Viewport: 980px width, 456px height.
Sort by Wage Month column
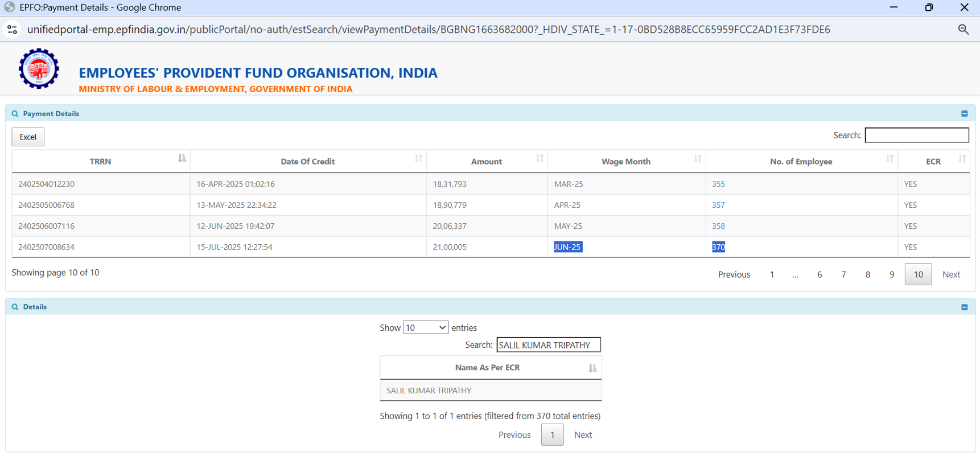[697, 159]
